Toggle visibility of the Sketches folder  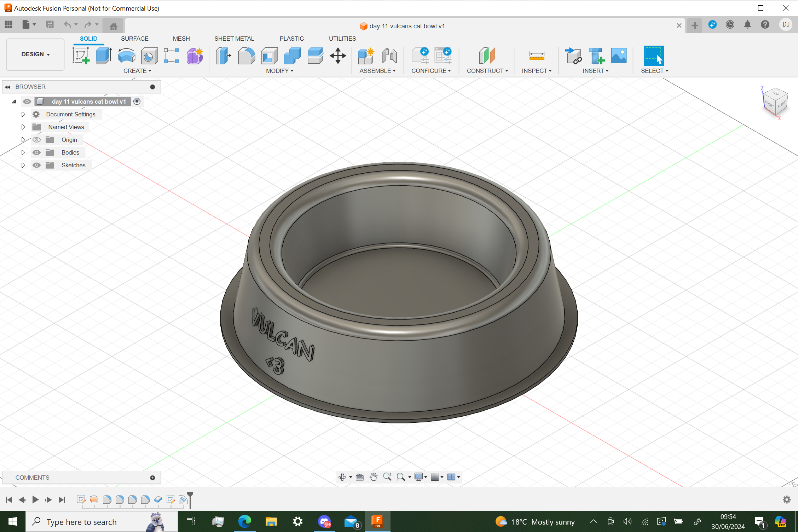pos(36,165)
